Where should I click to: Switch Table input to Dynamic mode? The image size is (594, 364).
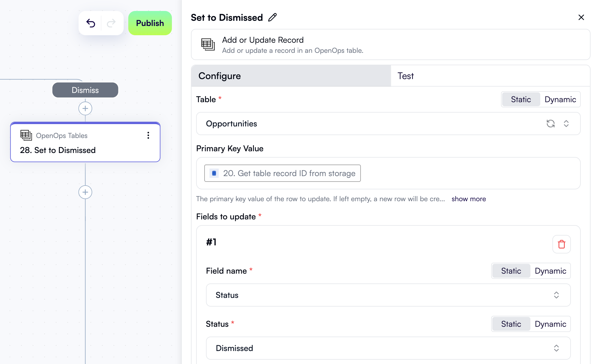coord(560,99)
